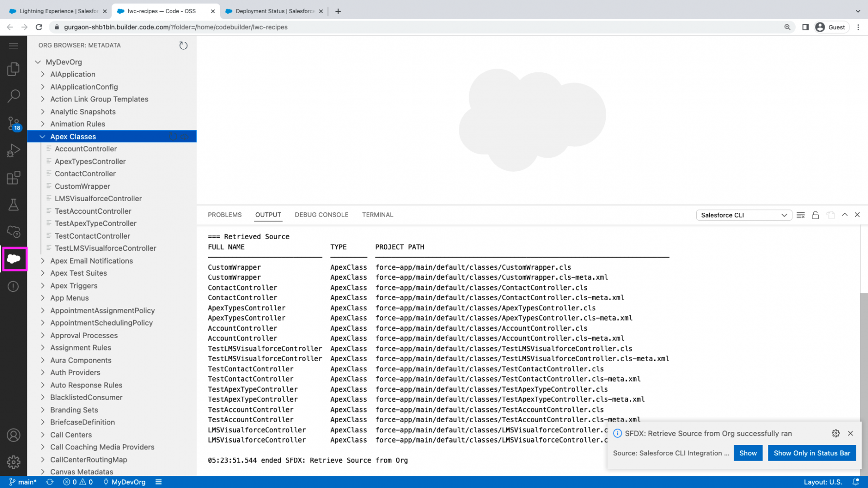868x488 pixels.
Task: Click the browser address bar URL
Action: point(176,27)
